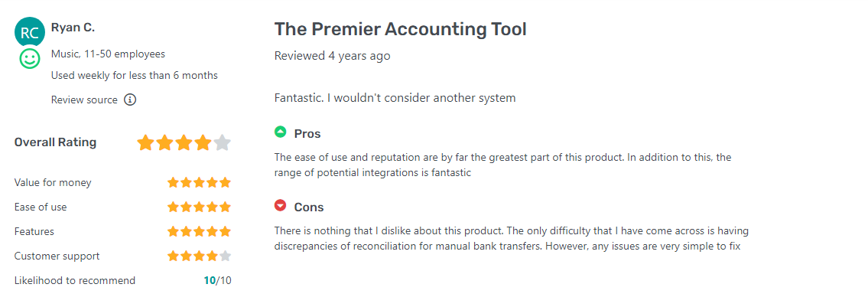Click the Cons heading
Screen dimensions: 868x307
[309, 207]
